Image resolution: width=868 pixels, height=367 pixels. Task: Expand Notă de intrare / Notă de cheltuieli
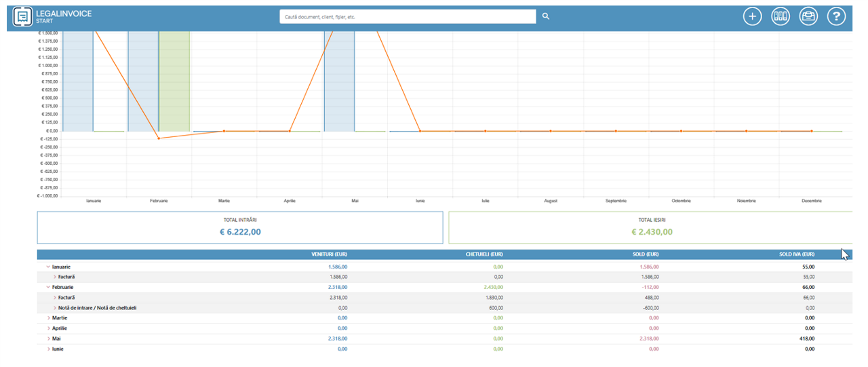(55, 307)
